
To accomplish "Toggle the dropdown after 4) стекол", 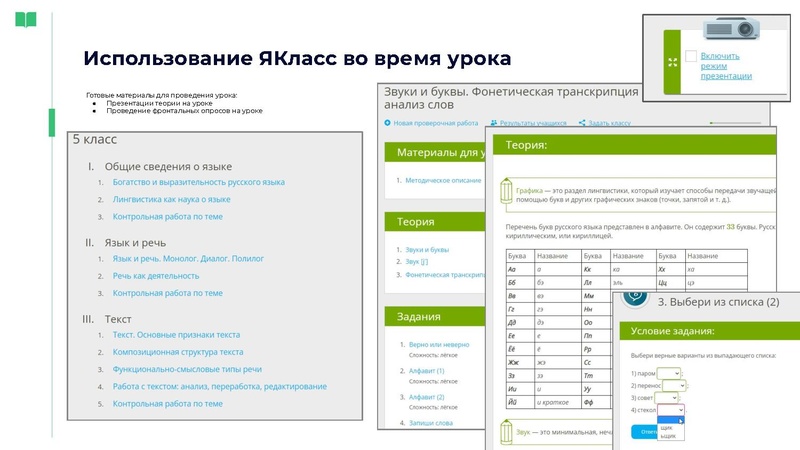I will point(670,410).
